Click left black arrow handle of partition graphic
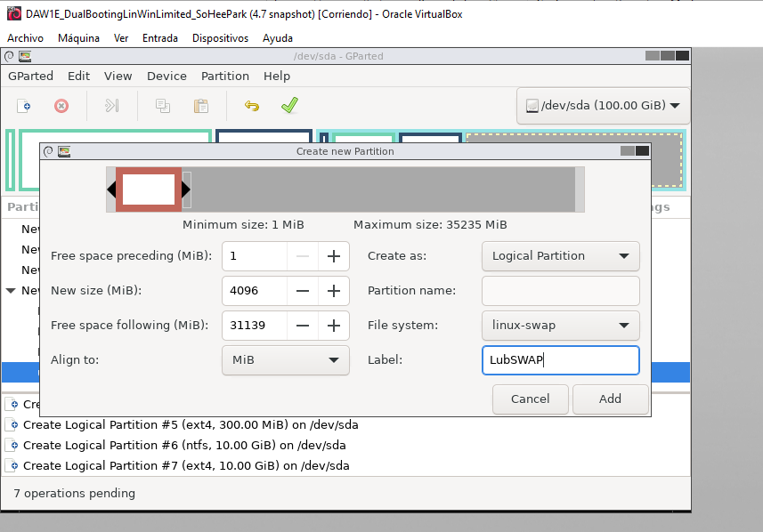 [111, 189]
